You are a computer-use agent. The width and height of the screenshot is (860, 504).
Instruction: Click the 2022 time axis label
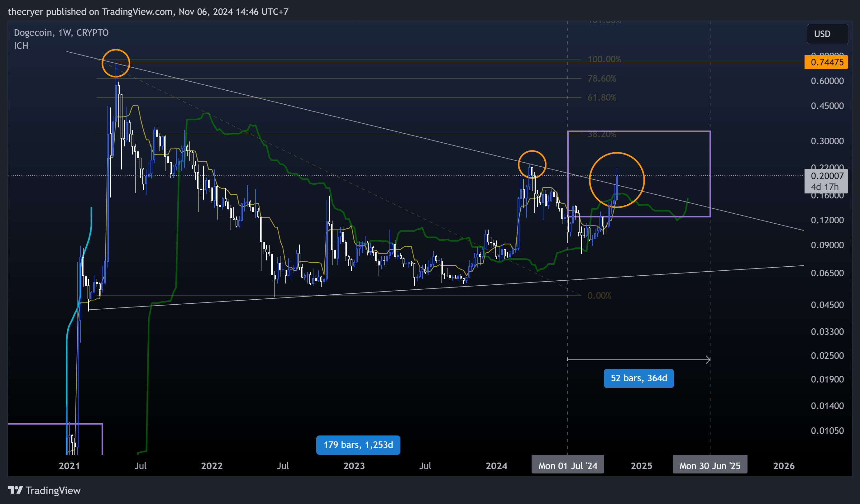pos(212,466)
